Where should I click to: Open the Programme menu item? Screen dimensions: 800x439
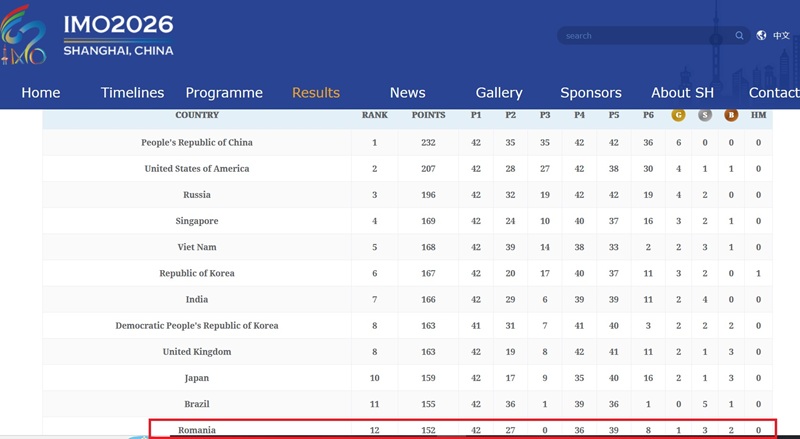224,93
